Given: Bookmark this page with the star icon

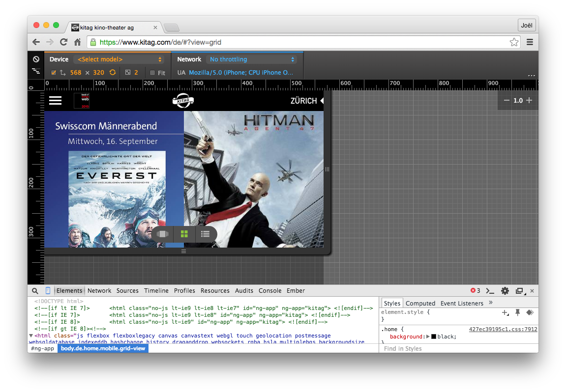Looking at the screenshot, I should point(514,42).
